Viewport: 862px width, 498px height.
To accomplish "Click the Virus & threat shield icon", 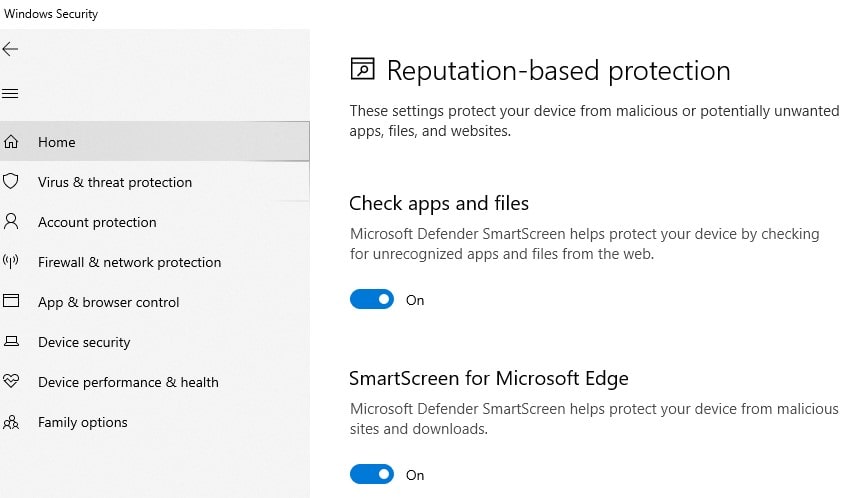I will tap(11, 182).
